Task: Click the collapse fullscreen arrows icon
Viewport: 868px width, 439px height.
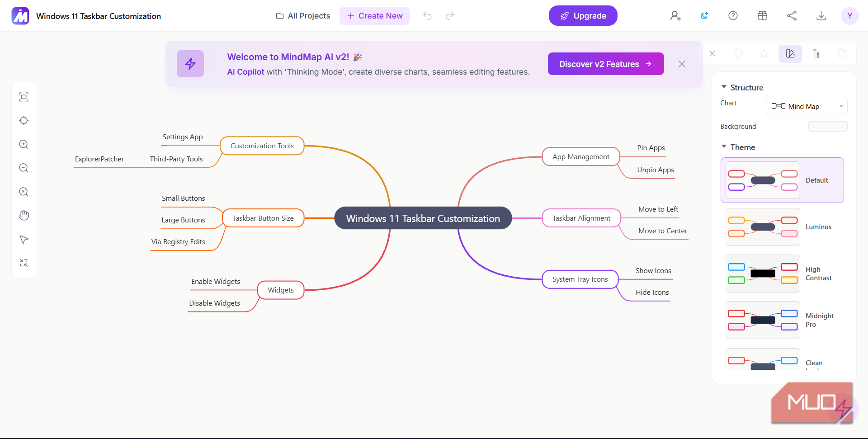Action: point(24,263)
